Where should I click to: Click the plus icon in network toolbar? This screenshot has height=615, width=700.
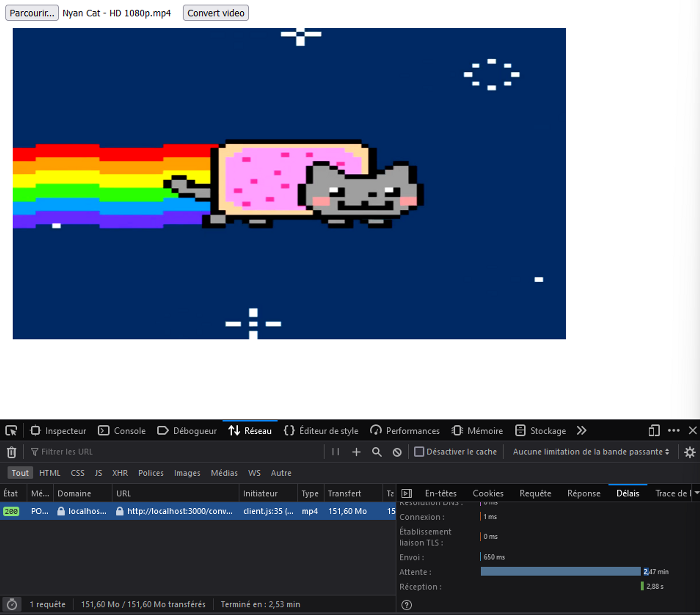click(x=356, y=452)
